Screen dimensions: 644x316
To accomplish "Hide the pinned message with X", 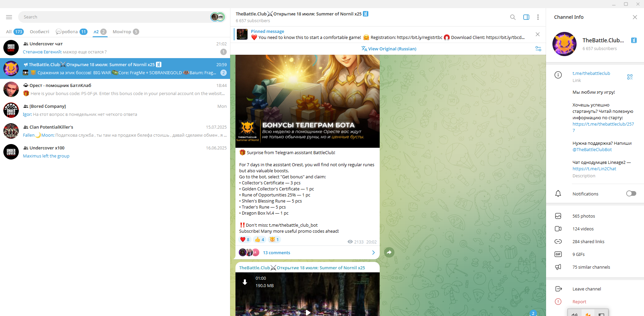I will click(x=538, y=34).
